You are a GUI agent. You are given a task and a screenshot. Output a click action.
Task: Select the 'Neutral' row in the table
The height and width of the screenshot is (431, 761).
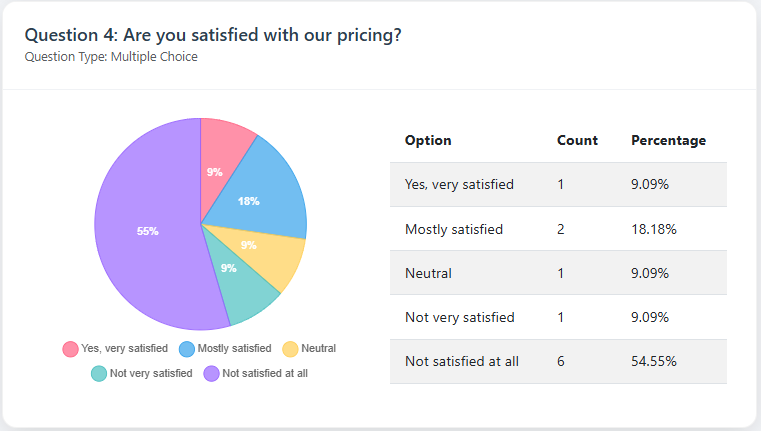tap(558, 273)
